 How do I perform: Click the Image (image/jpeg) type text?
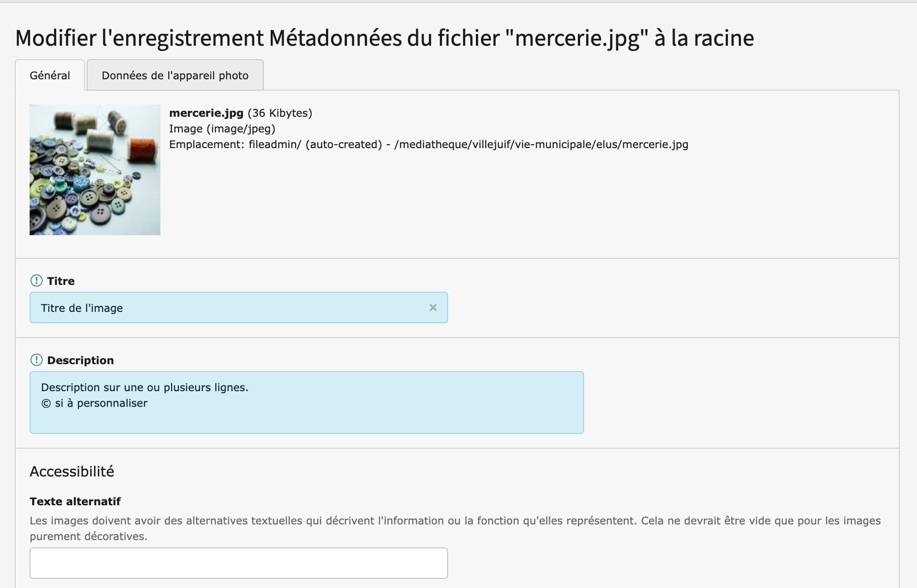coord(222,129)
